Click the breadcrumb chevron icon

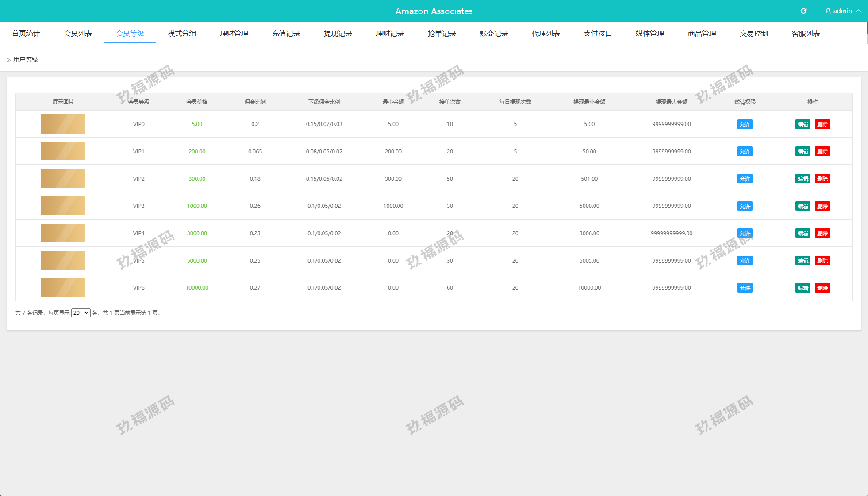coord(9,60)
